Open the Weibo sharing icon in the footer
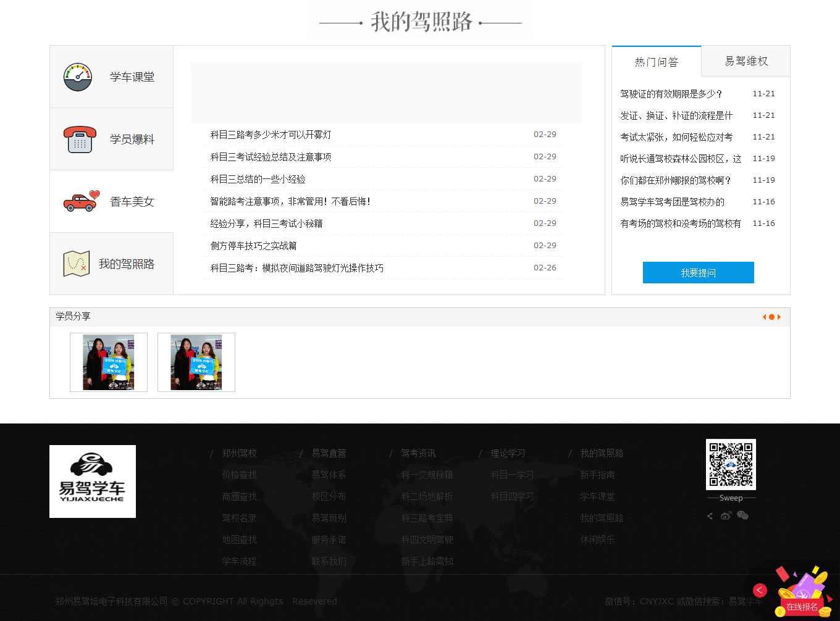The width and height of the screenshot is (840, 621). click(726, 515)
